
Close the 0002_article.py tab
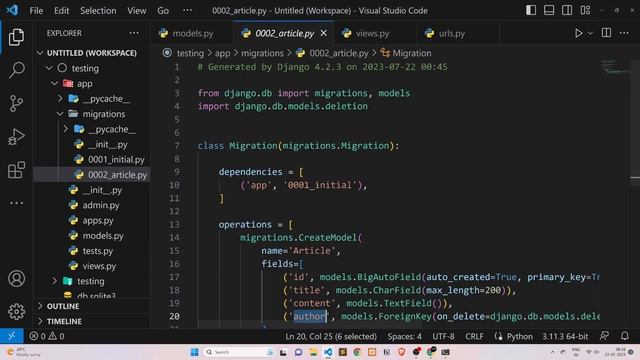pyautogui.click(x=324, y=33)
